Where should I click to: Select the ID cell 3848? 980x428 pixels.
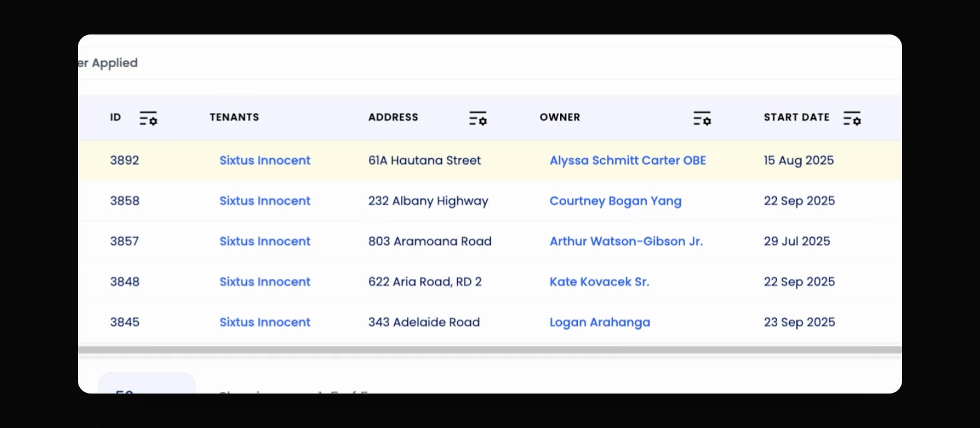[x=124, y=282]
